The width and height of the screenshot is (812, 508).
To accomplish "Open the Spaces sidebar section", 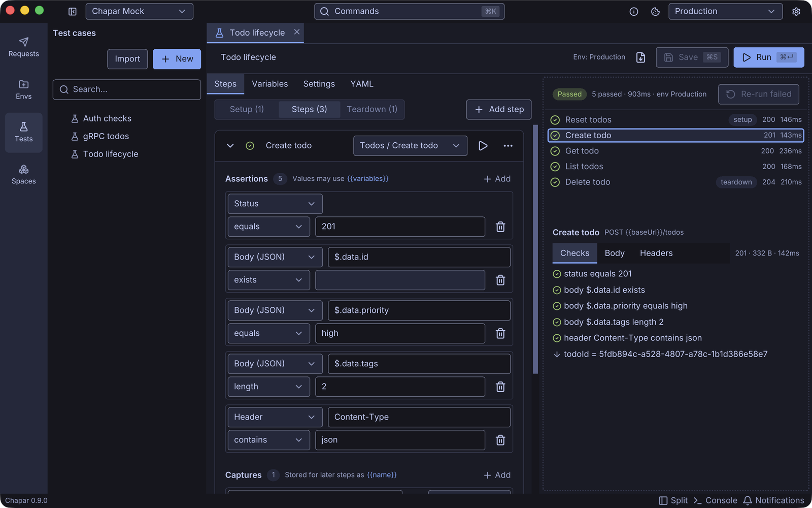I will (23, 175).
